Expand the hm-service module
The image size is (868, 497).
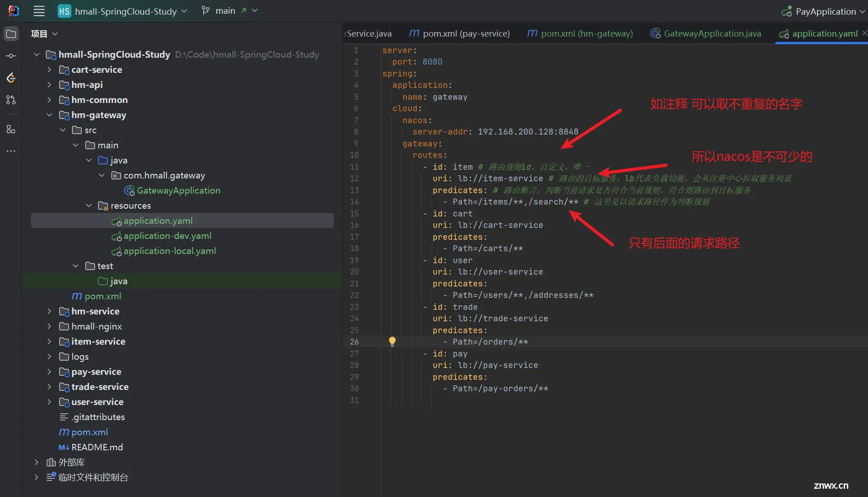pos(49,311)
